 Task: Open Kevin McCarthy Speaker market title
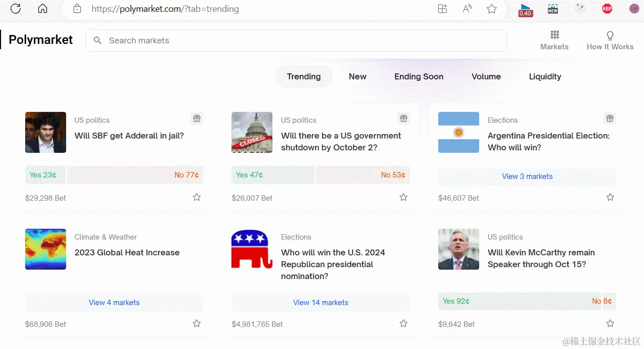541,258
